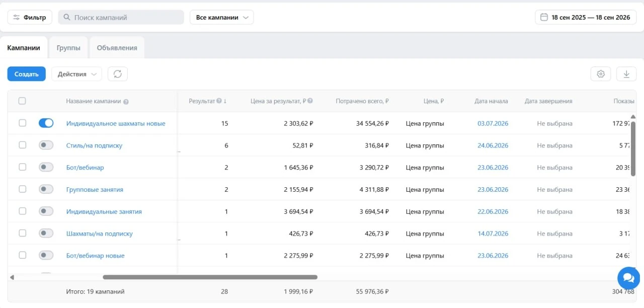Screen dimensions: 644x308
Task: Open table settings gear icon
Action: [x=601, y=74]
